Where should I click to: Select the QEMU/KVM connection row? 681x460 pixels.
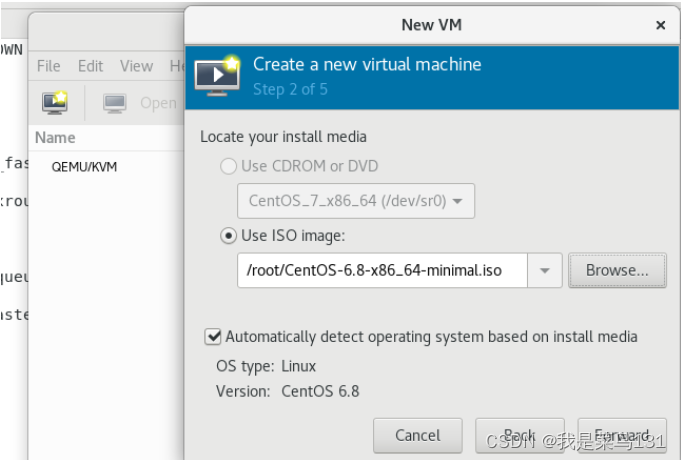click(x=106, y=167)
